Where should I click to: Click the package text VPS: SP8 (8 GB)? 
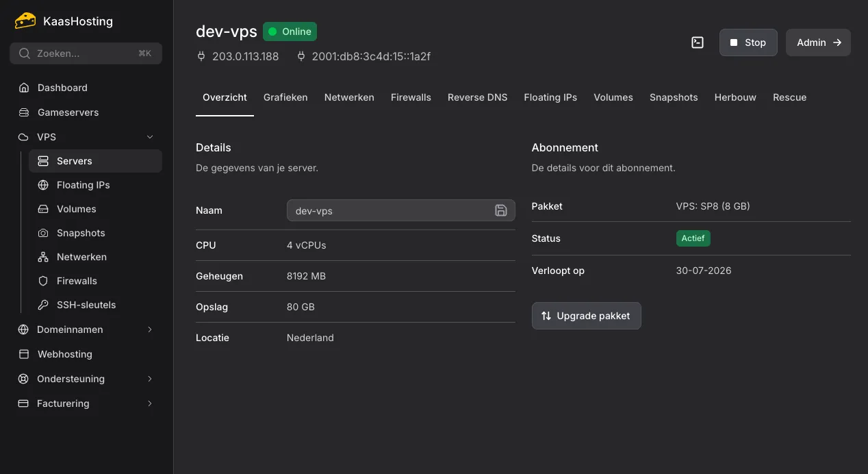click(x=713, y=206)
